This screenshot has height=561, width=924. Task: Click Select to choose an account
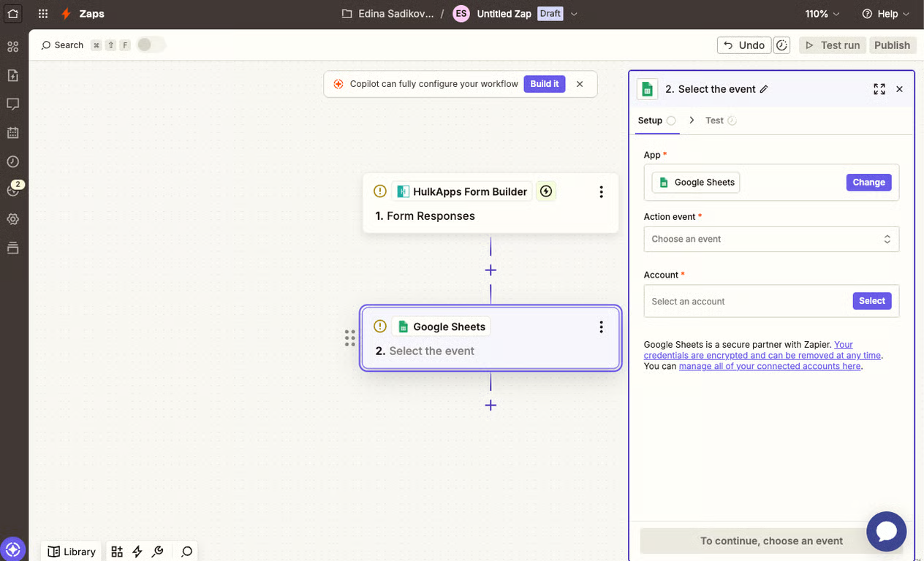click(x=872, y=301)
